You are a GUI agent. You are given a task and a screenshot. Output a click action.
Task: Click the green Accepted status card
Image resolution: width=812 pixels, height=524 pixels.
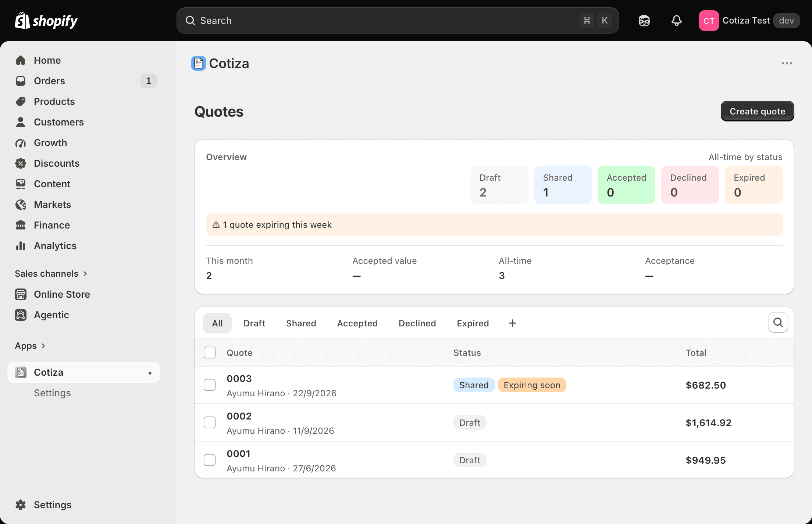click(626, 185)
